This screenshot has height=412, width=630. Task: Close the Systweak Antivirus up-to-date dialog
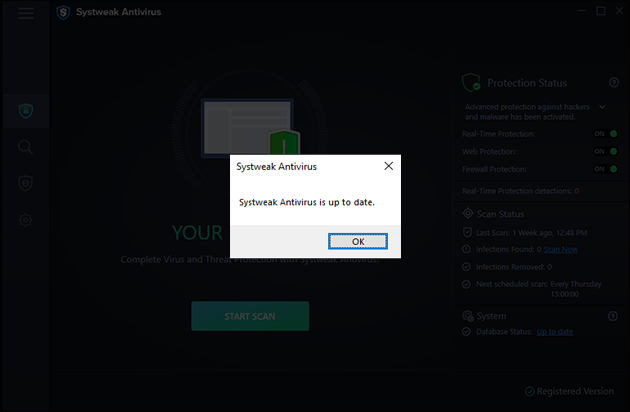click(389, 166)
